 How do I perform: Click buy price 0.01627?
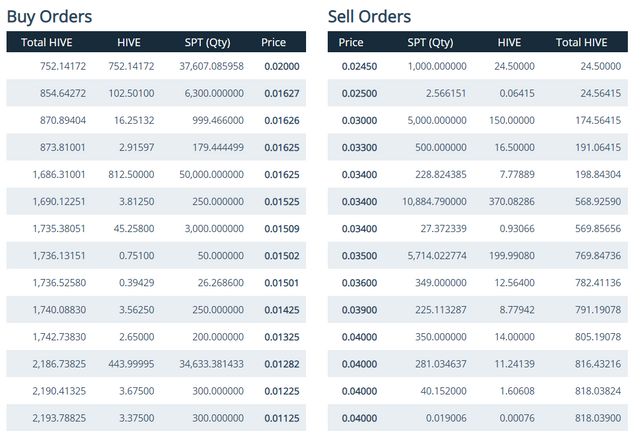pyautogui.click(x=282, y=93)
